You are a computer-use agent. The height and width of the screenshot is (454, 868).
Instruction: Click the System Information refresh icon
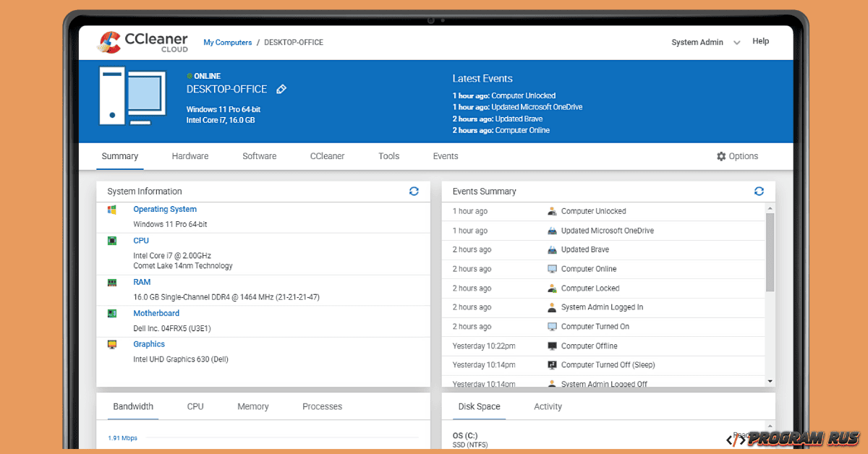414,191
